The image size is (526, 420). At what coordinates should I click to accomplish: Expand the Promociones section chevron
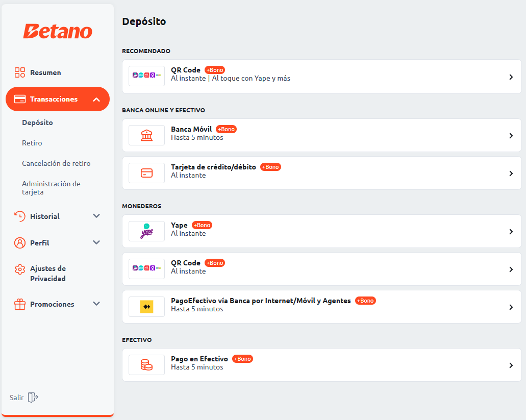(x=96, y=304)
